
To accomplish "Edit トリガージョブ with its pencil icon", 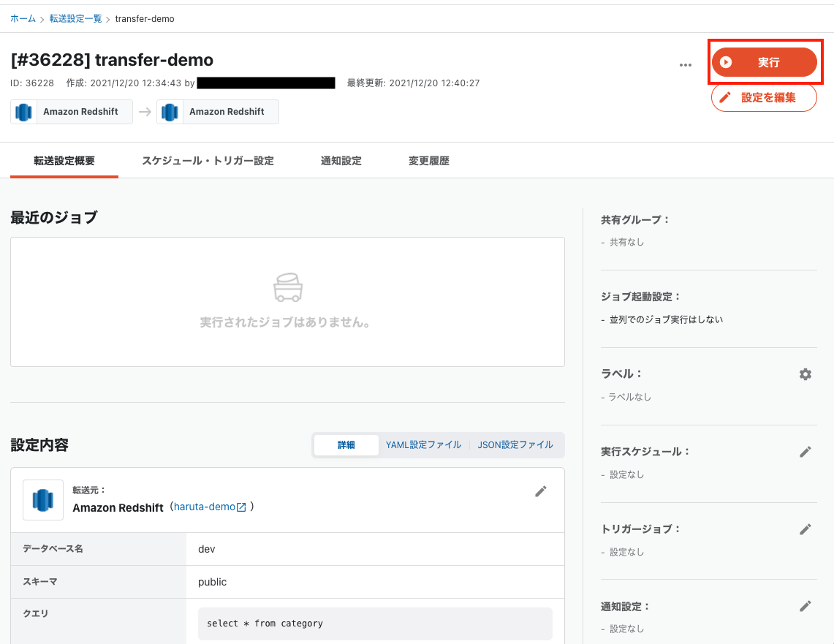I will [x=805, y=529].
